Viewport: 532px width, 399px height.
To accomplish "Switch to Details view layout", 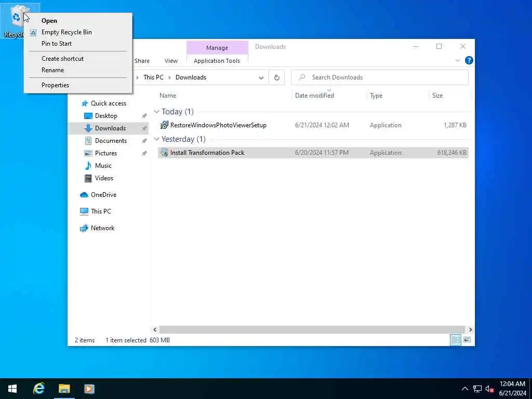I will coord(456,340).
